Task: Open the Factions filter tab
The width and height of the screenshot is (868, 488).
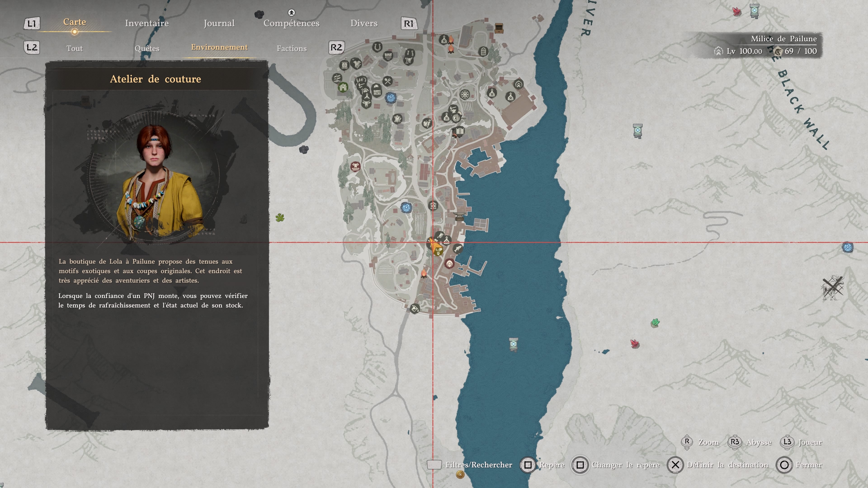Action: pyautogui.click(x=292, y=49)
